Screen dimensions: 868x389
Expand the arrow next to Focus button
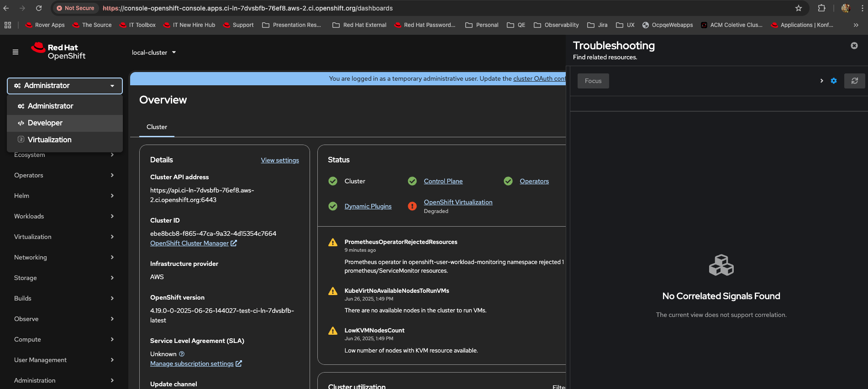pyautogui.click(x=821, y=81)
